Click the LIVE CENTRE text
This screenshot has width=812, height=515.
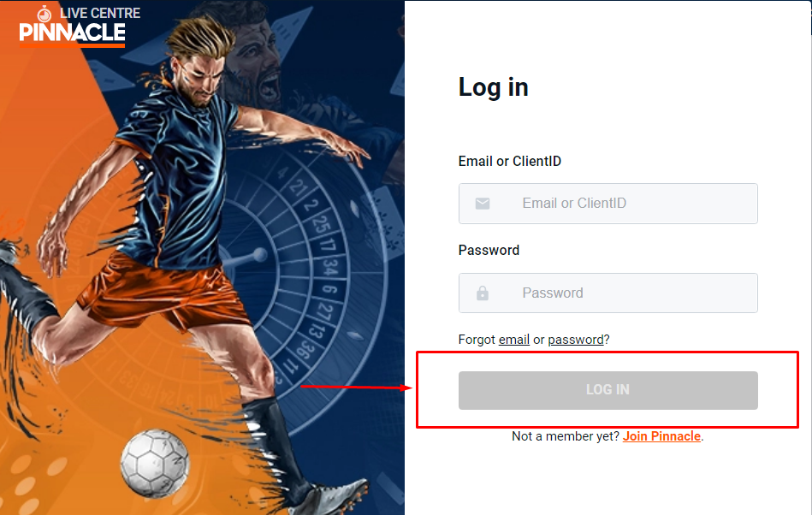100,13
